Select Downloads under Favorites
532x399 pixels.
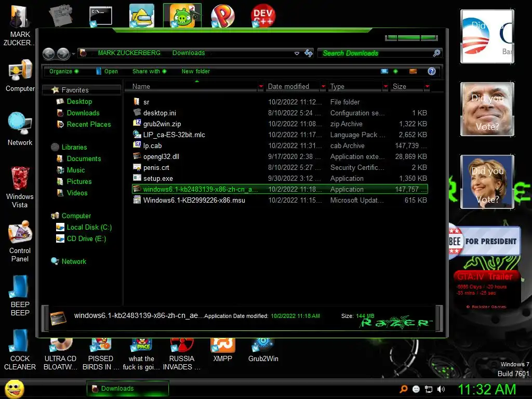pyautogui.click(x=83, y=113)
